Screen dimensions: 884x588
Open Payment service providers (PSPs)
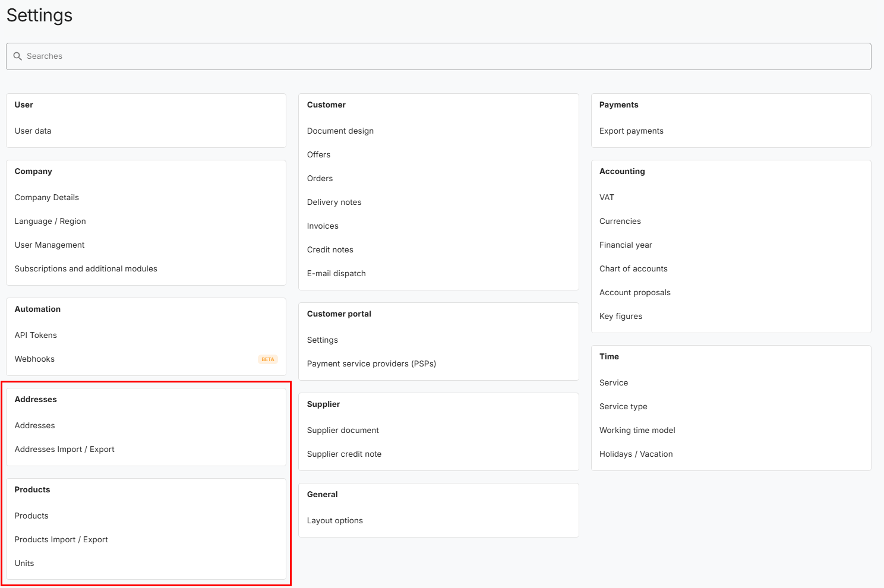click(371, 364)
